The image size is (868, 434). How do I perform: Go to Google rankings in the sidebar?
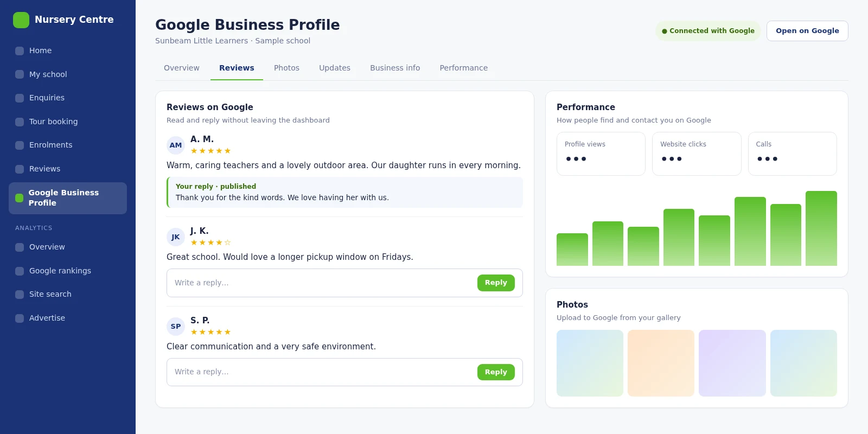point(68,271)
